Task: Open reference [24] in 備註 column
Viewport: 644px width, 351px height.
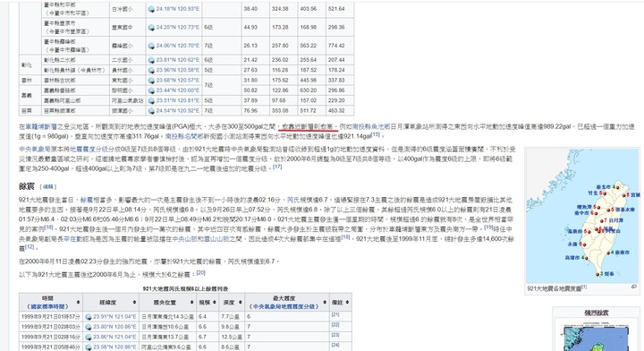Action: tap(335, 345)
